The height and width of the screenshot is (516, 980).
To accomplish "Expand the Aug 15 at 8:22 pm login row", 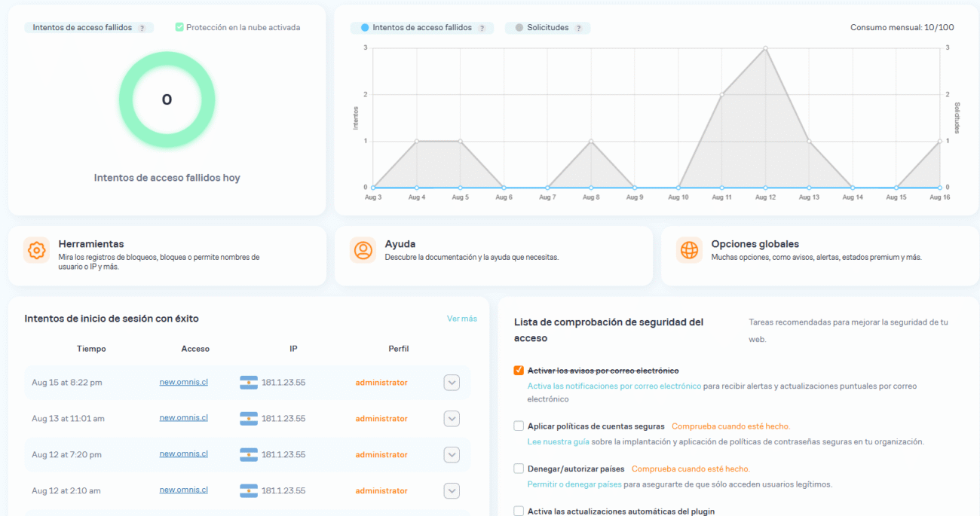I will point(452,383).
